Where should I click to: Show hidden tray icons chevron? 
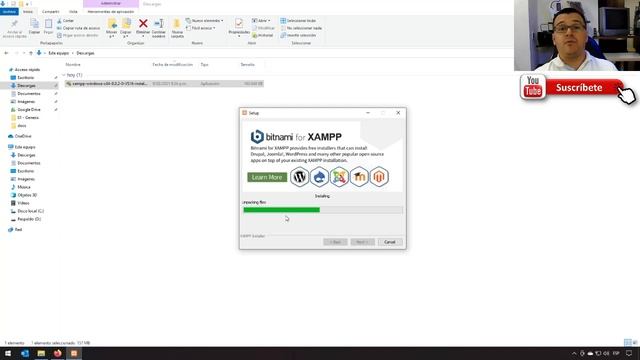574,353
